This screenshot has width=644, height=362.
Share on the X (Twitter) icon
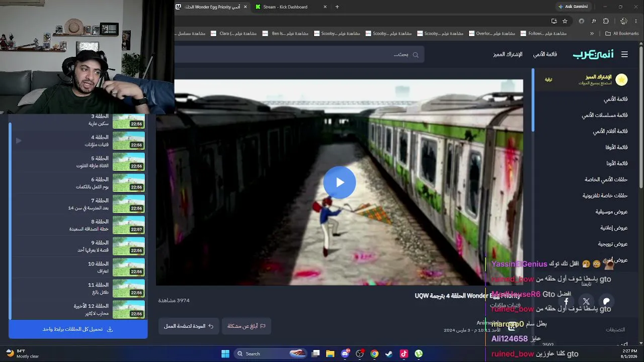(x=586, y=302)
